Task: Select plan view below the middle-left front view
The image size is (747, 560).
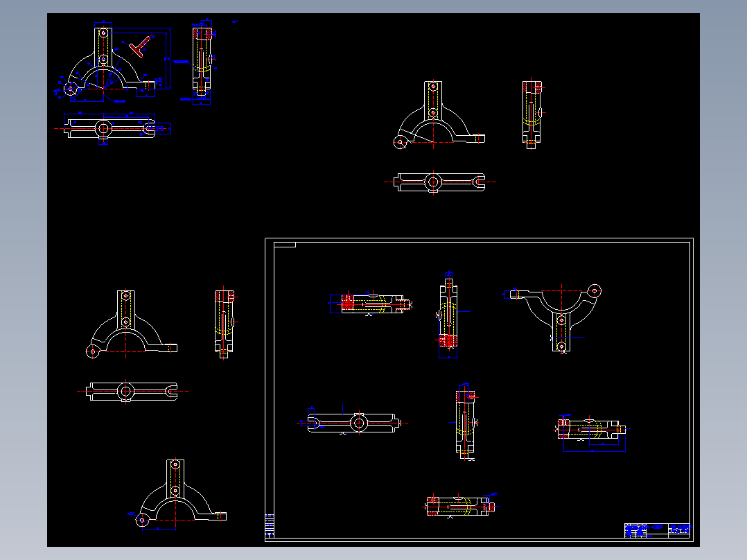Action: pos(132,392)
